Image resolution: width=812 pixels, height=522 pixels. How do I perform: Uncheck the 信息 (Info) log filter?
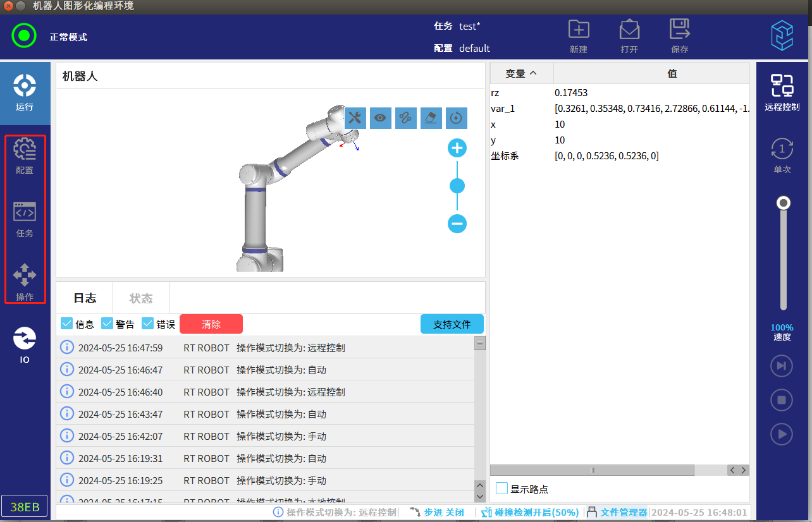(x=67, y=324)
